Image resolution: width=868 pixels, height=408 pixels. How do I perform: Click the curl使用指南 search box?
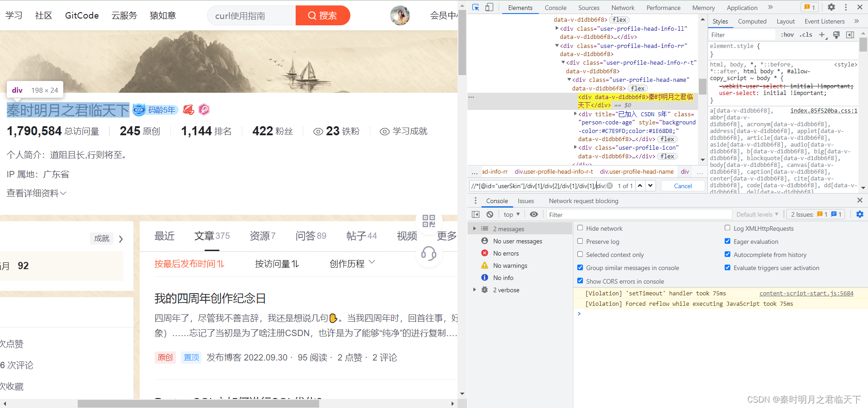pos(251,15)
